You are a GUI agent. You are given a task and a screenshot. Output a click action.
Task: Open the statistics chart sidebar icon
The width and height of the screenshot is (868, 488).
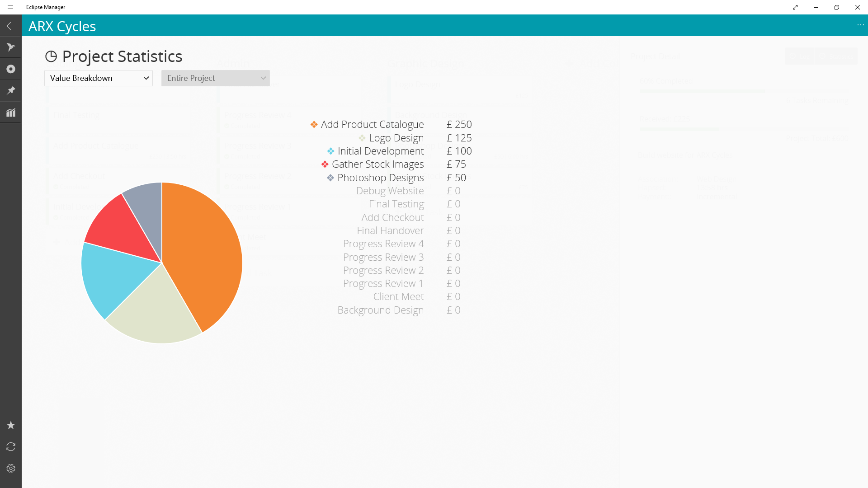[11, 113]
